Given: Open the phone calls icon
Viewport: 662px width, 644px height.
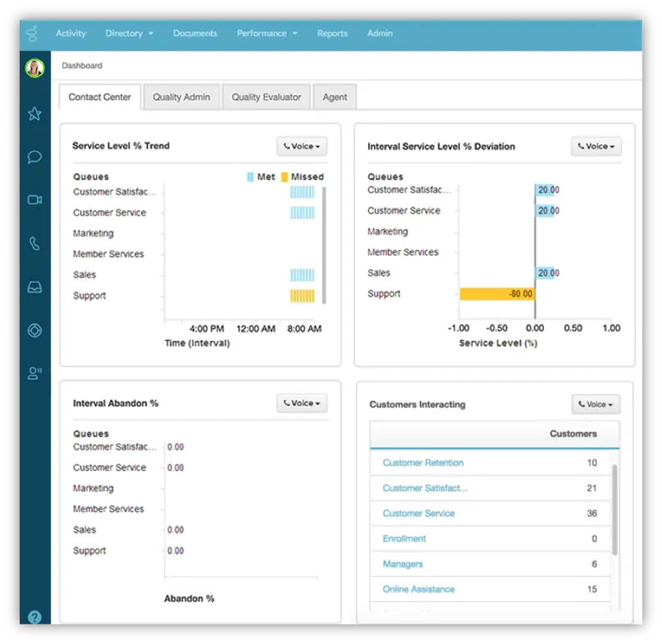Looking at the screenshot, I should click(34, 243).
